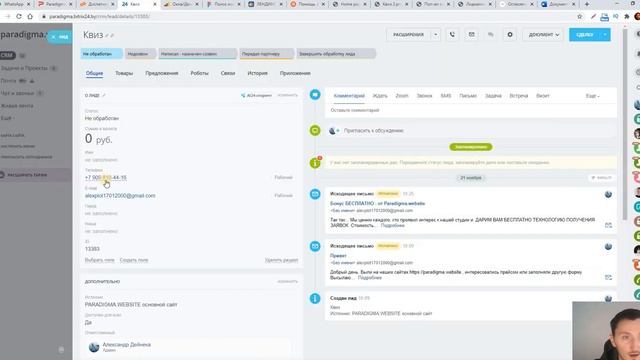640x360 pixels.
Task: Expand arrow beside РАСШИРЕНИЯ button
Action: pyautogui.click(x=436, y=35)
